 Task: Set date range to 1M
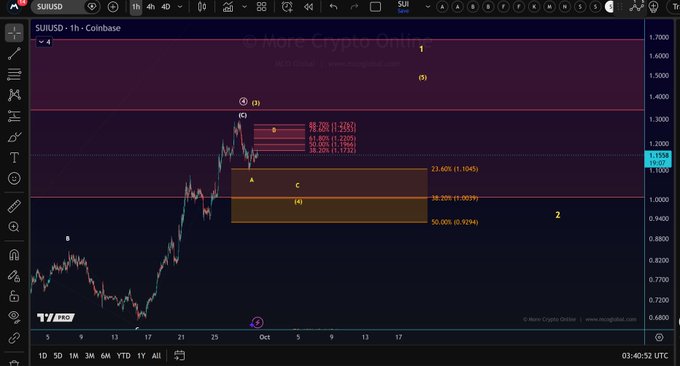point(74,356)
